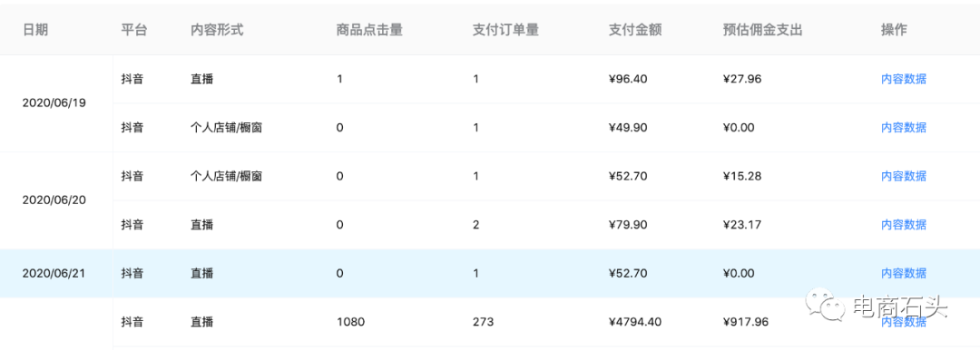Select the 2020/06/20 date cell
Viewport: 980px width, 350px height.
click(x=54, y=200)
